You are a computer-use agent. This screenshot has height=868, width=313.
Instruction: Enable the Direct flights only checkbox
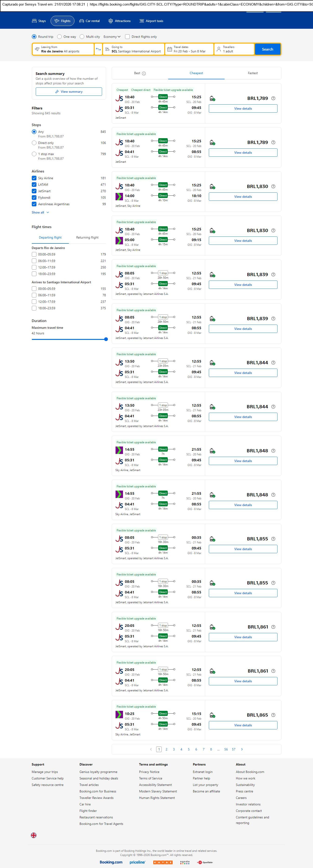[x=127, y=37]
